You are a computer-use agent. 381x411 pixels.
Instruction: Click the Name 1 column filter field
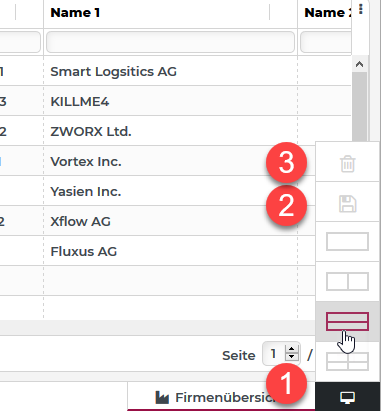(170, 42)
